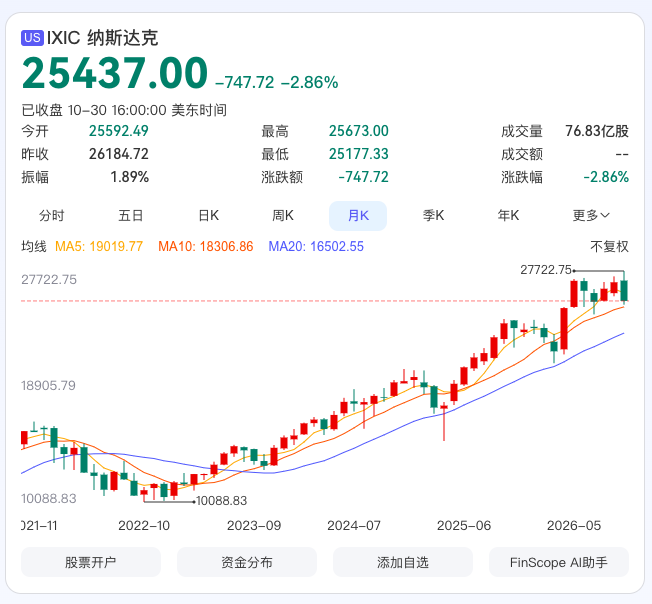Click the IXIC 纳斯达克 title
The image size is (652, 604).
click(x=102, y=38)
